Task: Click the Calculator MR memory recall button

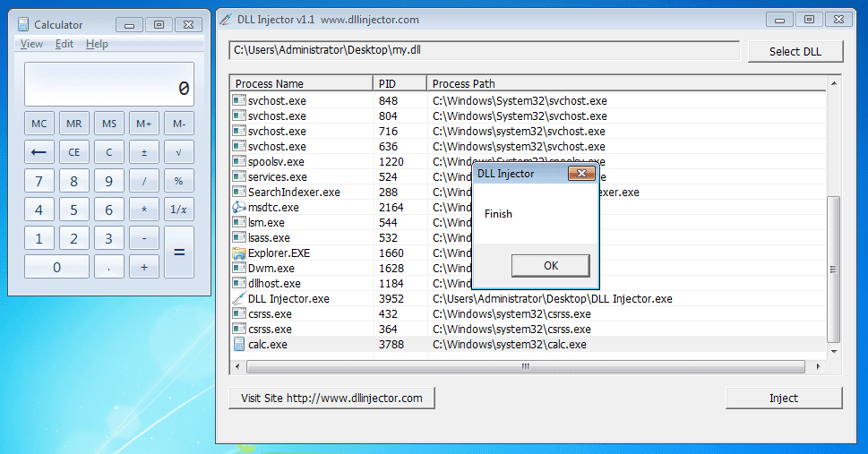Action: 74,124
